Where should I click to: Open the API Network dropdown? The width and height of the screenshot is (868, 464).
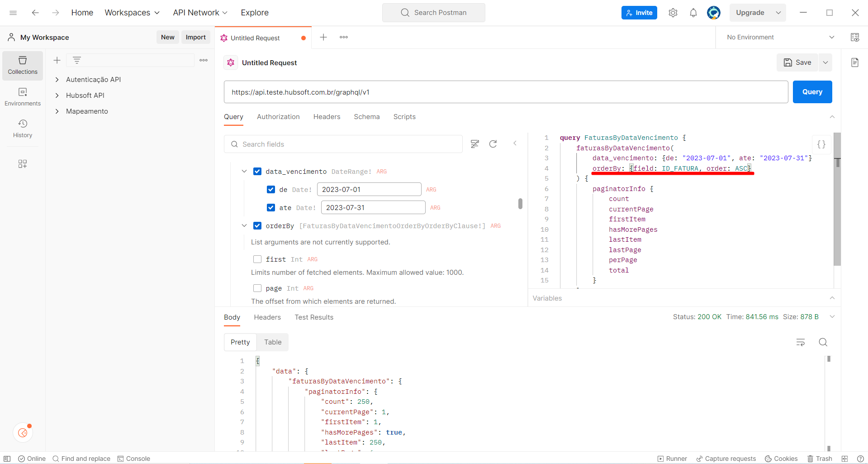[x=200, y=13]
